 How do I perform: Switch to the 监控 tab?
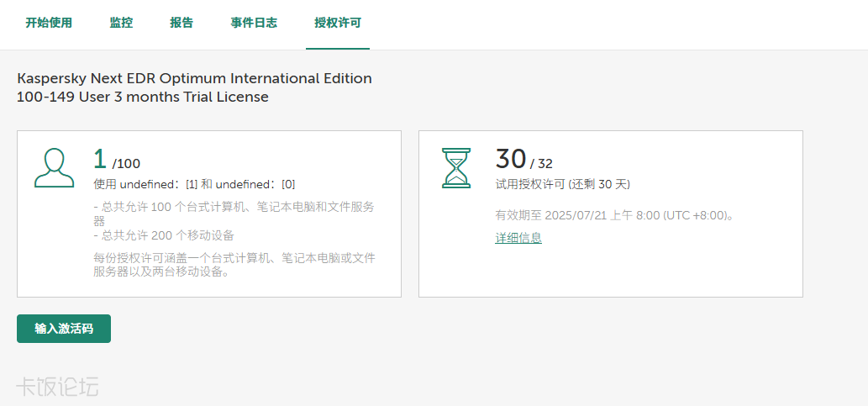[121, 24]
